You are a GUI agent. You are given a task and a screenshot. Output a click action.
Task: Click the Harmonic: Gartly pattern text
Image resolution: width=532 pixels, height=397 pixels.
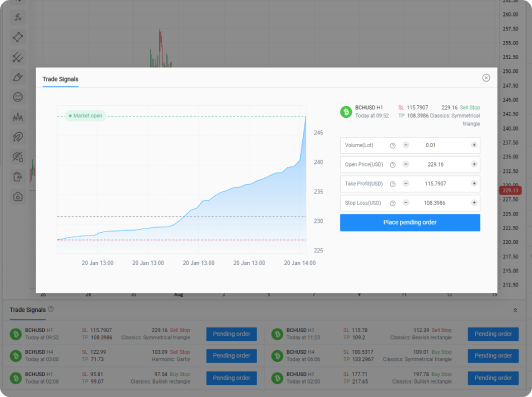(x=171, y=359)
